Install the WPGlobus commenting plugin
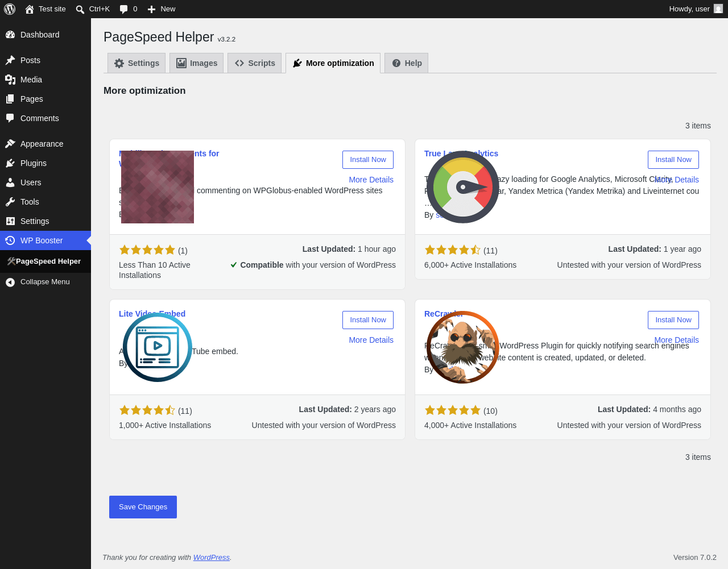The height and width of the screenshot is (569, 728). pos(368,160)
